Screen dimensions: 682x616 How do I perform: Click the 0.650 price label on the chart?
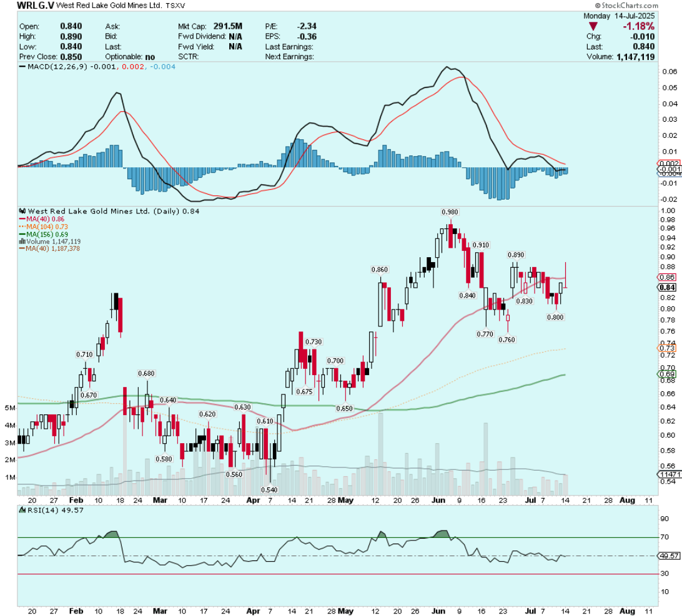coord(345,409)
